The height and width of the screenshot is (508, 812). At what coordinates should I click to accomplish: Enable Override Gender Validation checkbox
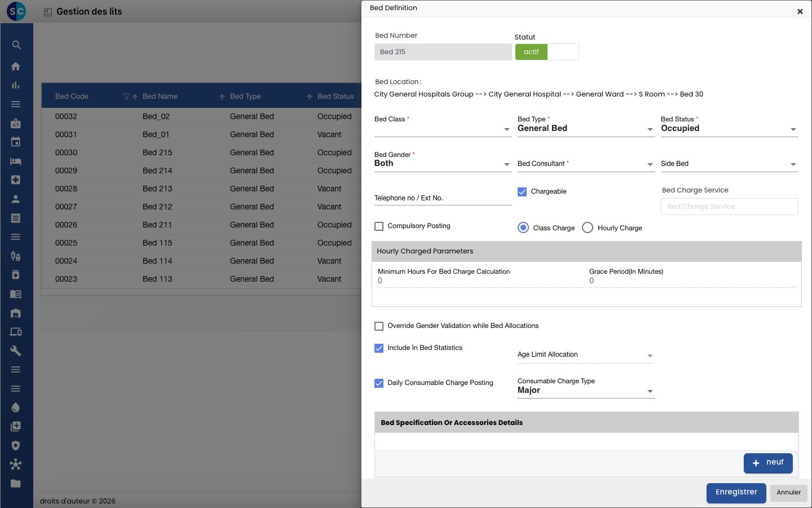[379, 326]
